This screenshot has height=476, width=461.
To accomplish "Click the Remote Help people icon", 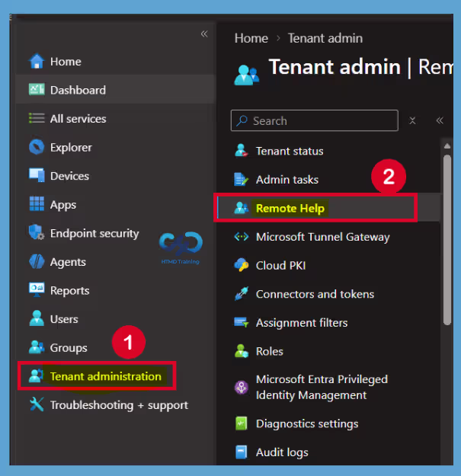I will [x=242, y=208].
